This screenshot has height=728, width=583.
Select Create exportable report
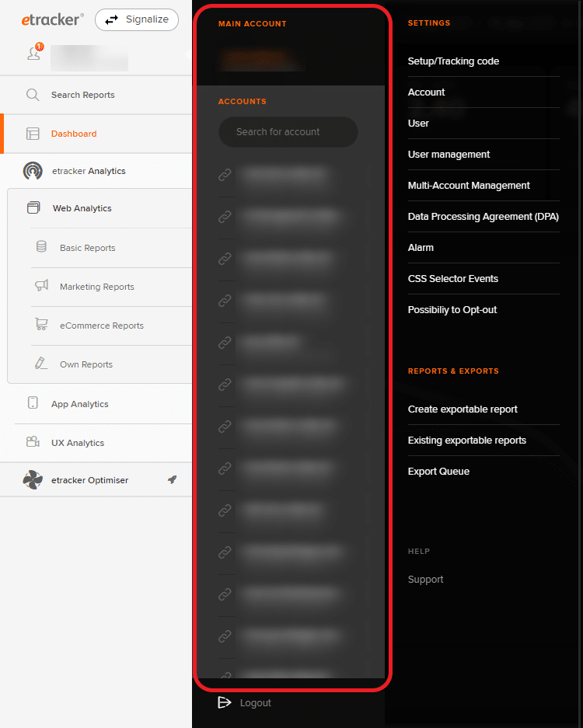[463, 409]
